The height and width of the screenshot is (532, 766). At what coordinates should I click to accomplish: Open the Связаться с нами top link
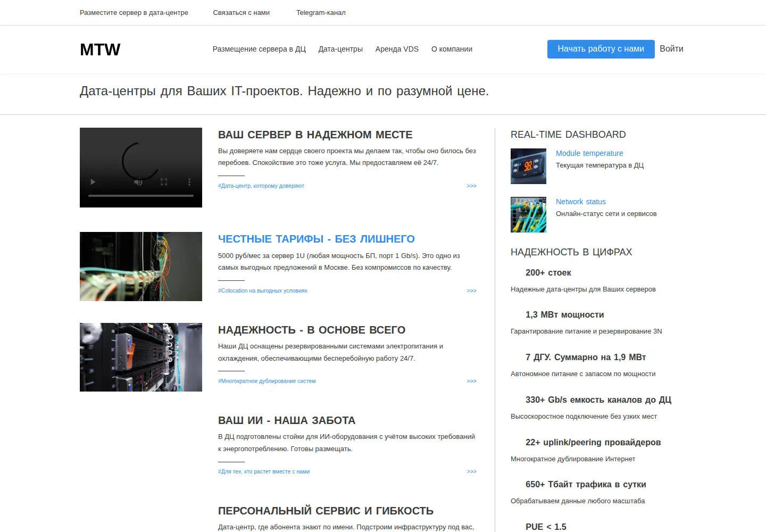point(242,13)
